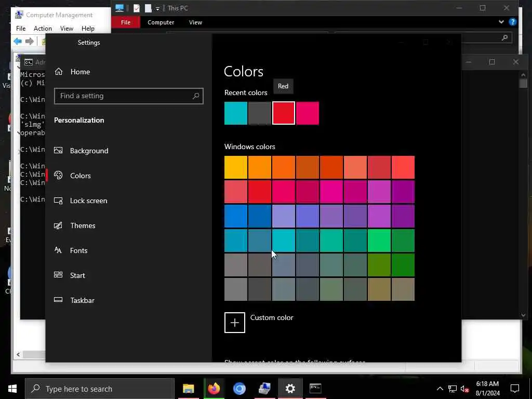Open Taskbar settings page
The height and width of the screenshot is (399, 532).
(74, 300)
